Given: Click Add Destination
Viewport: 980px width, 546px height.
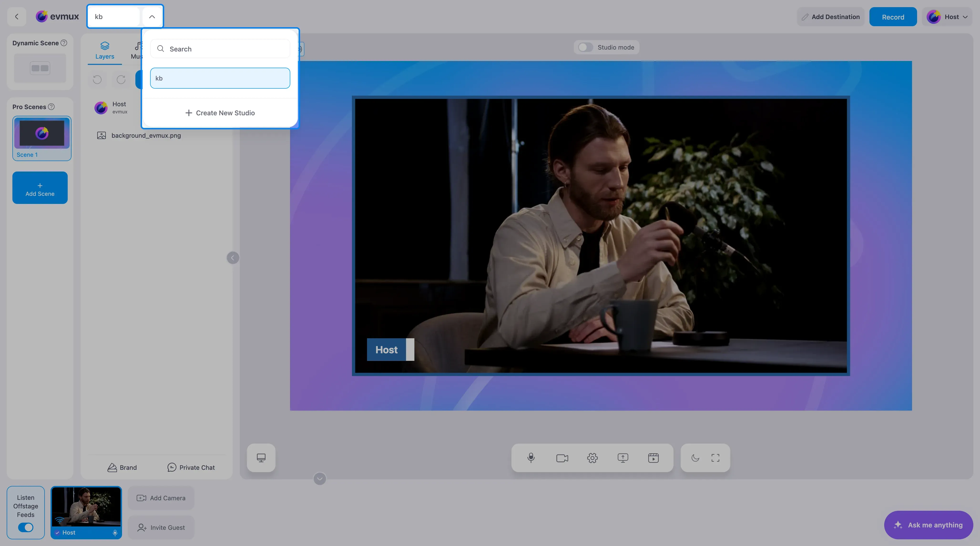Looking at the screenshot, I should [x=831, y=17].
